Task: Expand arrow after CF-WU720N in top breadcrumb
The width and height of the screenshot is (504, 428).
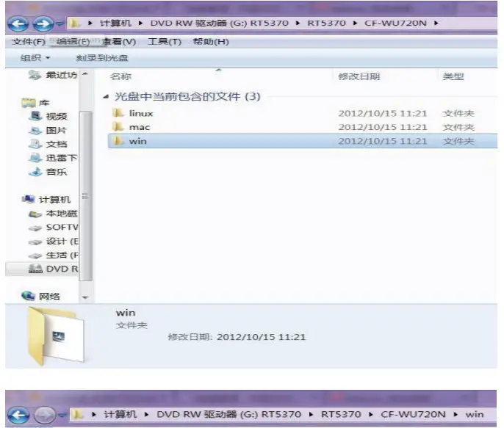Action: pos(436,23)
